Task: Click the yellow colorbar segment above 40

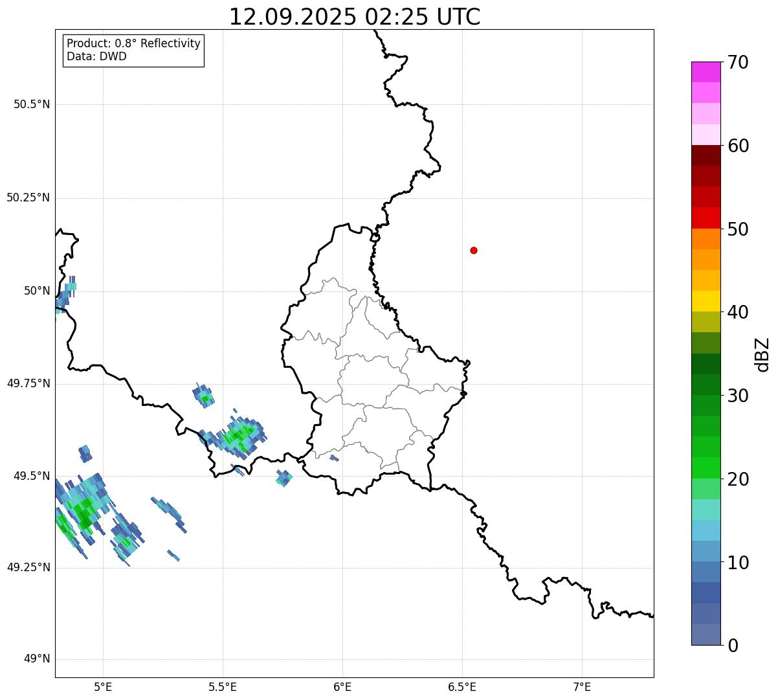Action: tap(706, 301)
